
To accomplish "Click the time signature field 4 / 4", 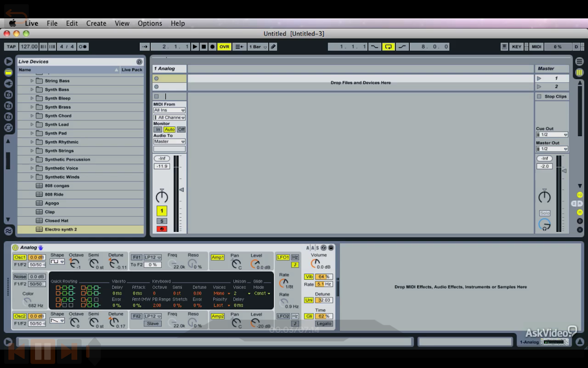I will pos(67,46).
